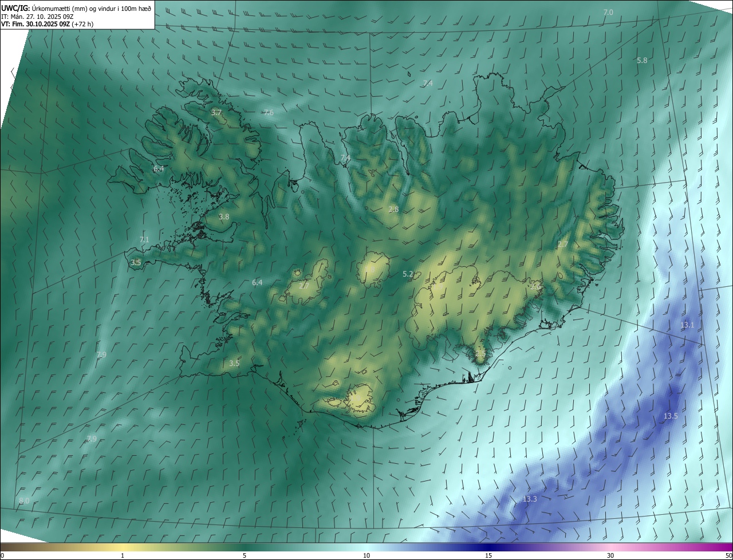Screen dimensions: 733x560
Task: Click the 10 tick label on the legend
Action: pos(366,555)
